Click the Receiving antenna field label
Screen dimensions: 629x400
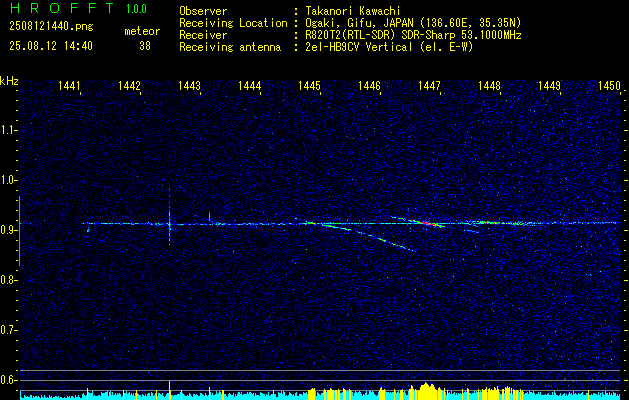[x=230, y=47]
